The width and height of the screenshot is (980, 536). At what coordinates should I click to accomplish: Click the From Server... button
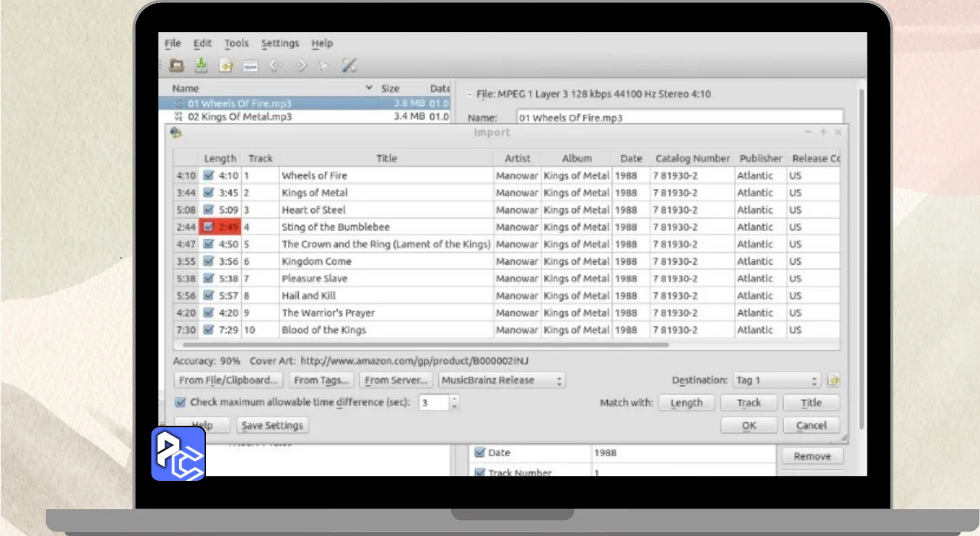(396, 381)
